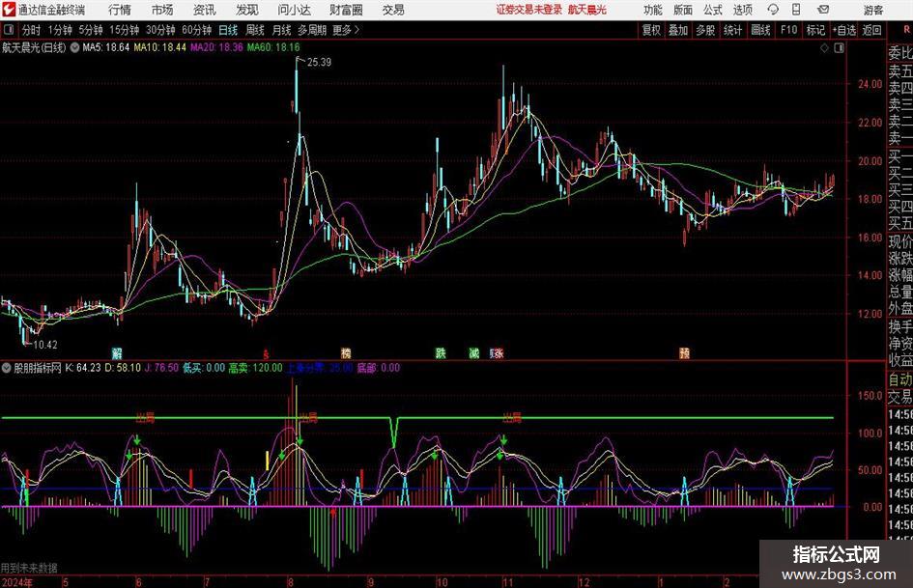Add stock via +自选 button

[844, 30]
